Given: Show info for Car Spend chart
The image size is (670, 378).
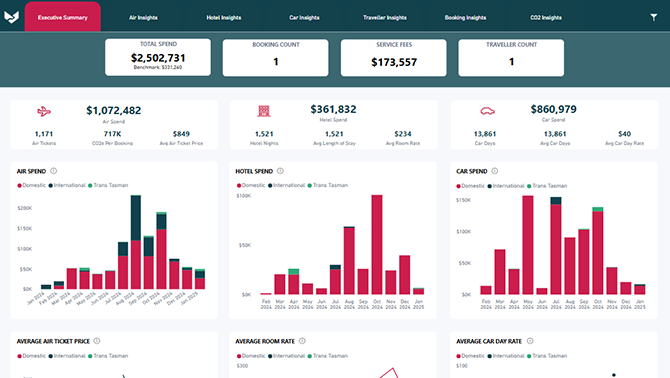Looking at the screenshot, I should 494,171.
